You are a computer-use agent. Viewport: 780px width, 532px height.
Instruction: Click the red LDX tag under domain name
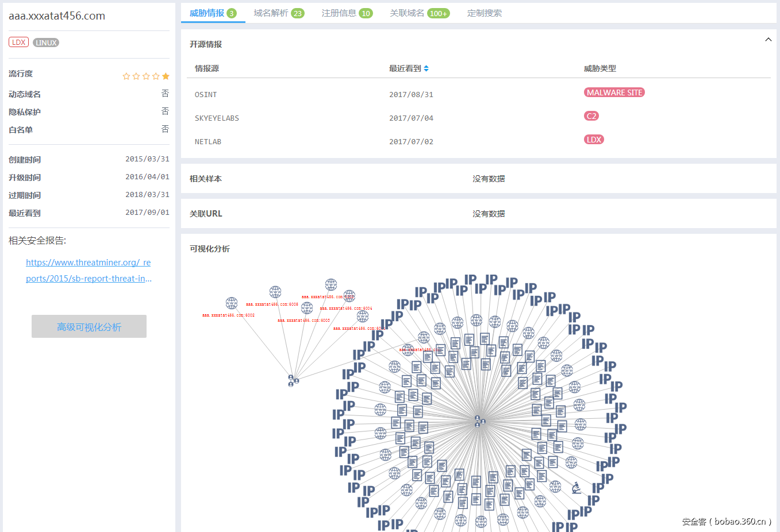point(18,43)
